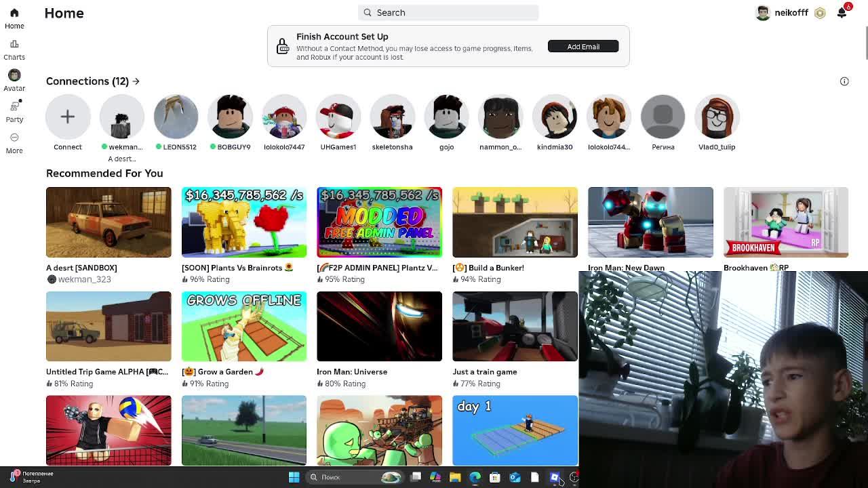Open the volleyball character game thumbnail
Screen dimensions: 868x488
point(108,430)
